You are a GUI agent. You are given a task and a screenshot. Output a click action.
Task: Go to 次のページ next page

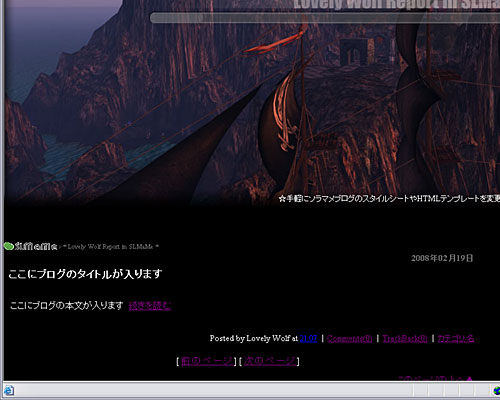(x=270, y=361)
